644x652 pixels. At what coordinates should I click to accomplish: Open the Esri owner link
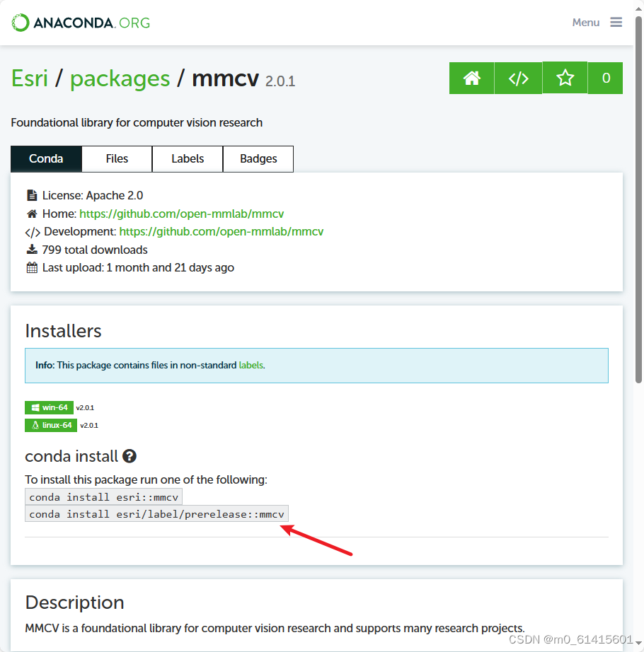(30, 78)
